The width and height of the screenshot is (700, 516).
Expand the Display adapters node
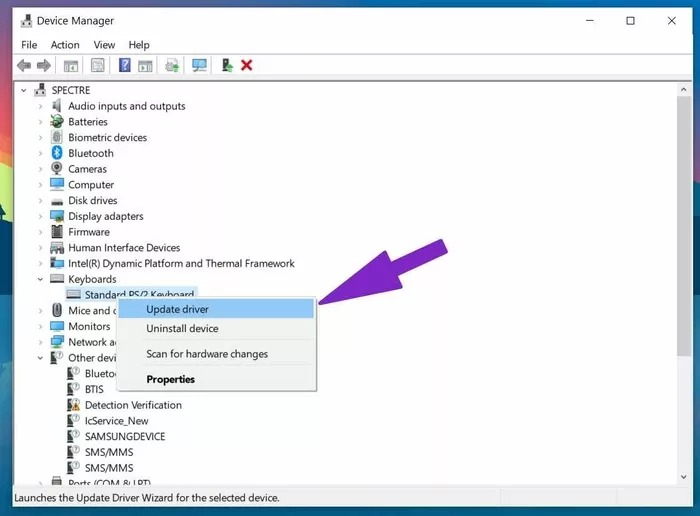tap(41, 216)
